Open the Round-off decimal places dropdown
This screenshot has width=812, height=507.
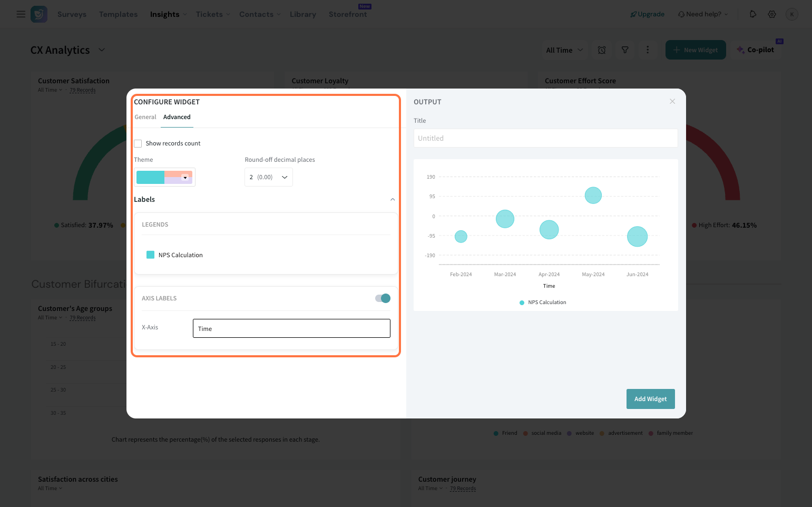(x=268, y=177)
